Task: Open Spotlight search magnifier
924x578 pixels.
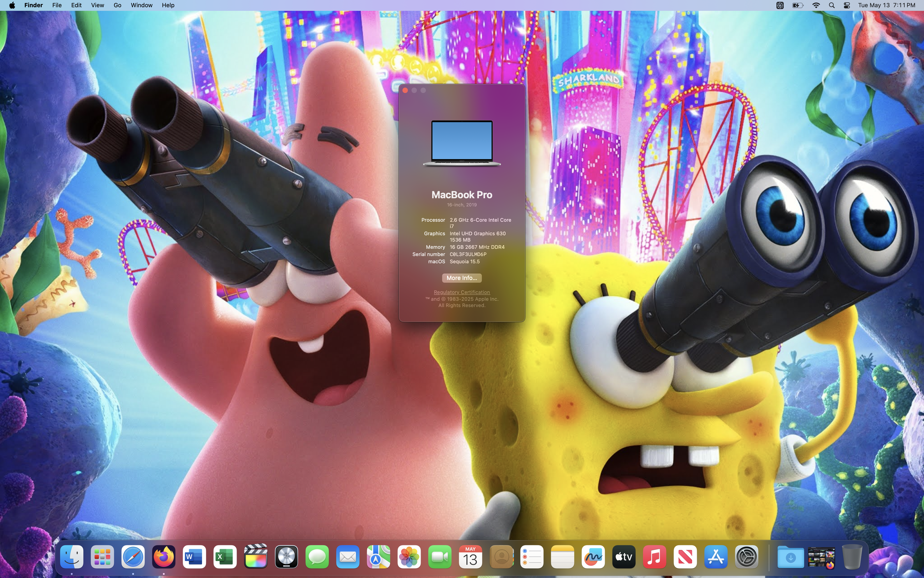Action: (x=832, y=5)
